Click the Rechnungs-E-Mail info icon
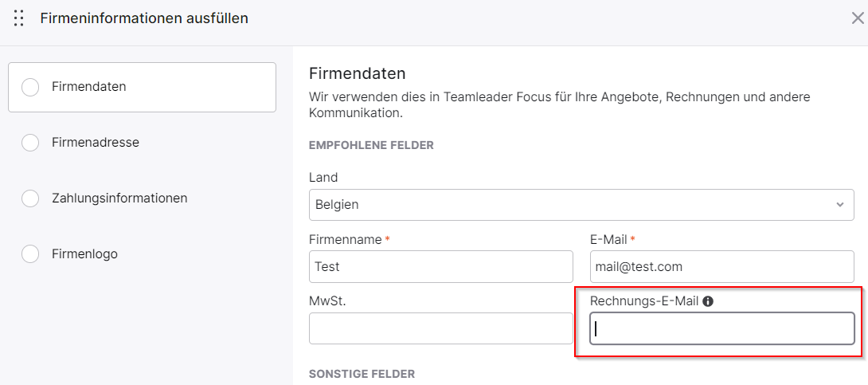 [x=707, y=301]
